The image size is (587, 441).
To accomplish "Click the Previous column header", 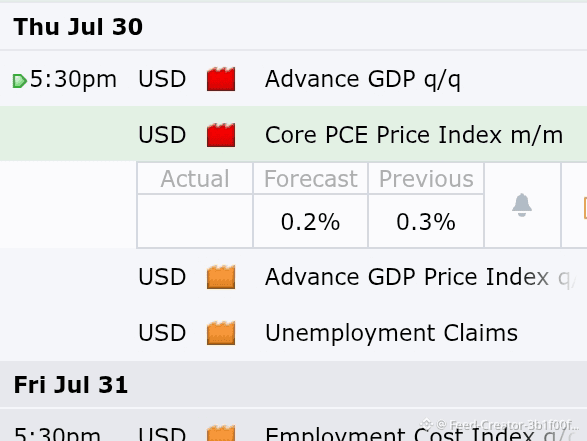I will click(426, 179).
